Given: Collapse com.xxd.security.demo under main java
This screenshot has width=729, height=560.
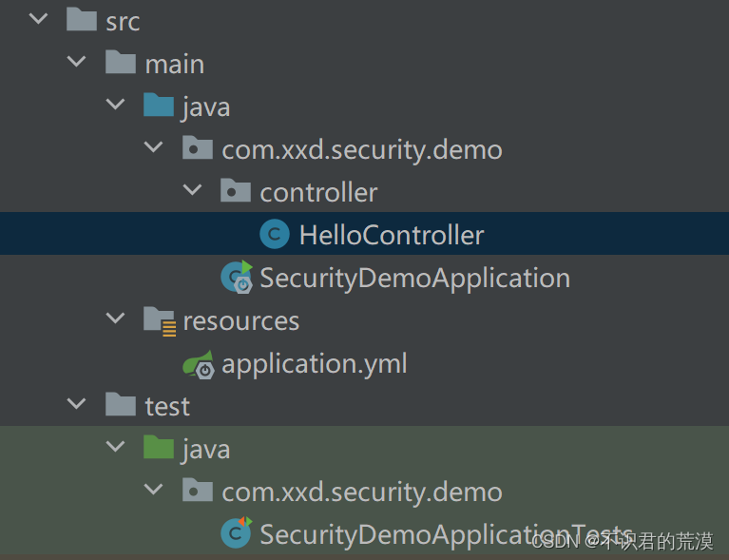Looking at the screenshot, I should (154, 147).
